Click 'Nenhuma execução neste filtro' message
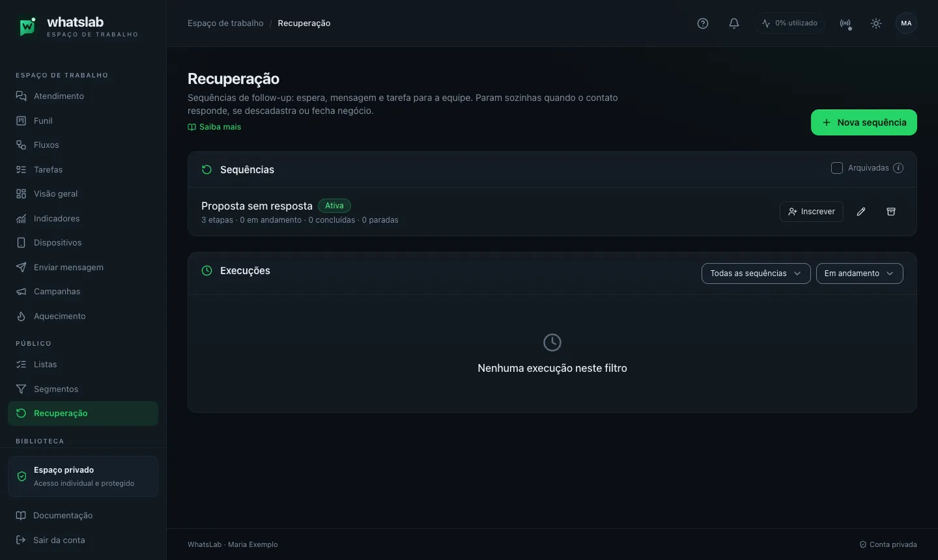The image size is (938, 560). [552, 369]
